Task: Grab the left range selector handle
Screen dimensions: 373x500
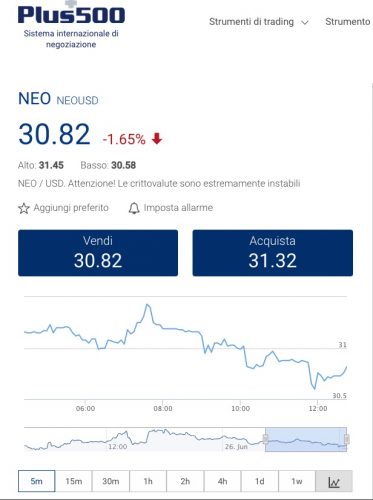Action: point(266,439)
